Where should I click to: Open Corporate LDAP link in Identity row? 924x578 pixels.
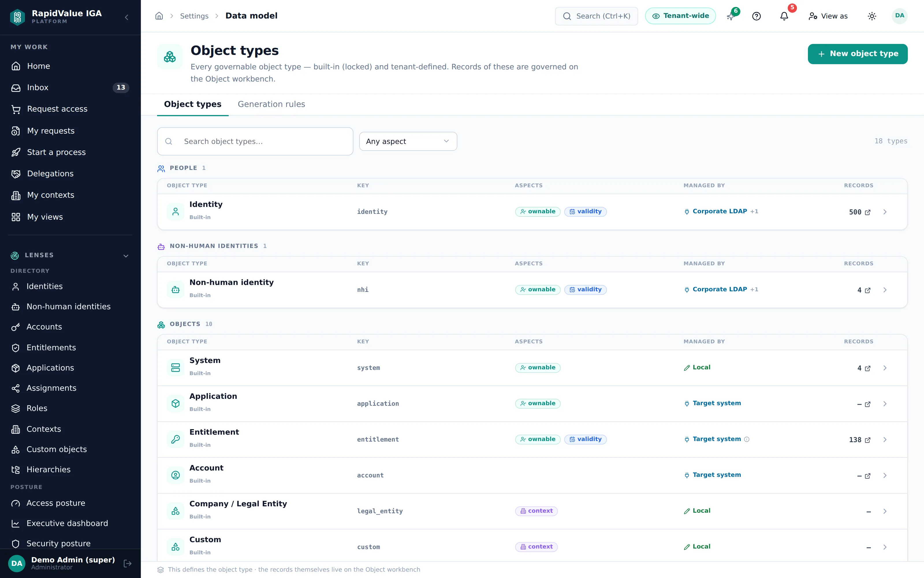point(720,211)
